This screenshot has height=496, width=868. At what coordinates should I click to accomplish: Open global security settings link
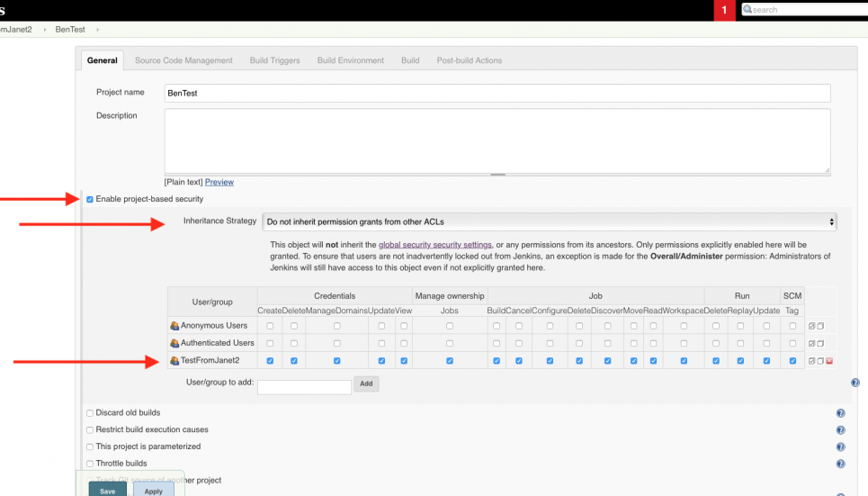coord(434,245)
